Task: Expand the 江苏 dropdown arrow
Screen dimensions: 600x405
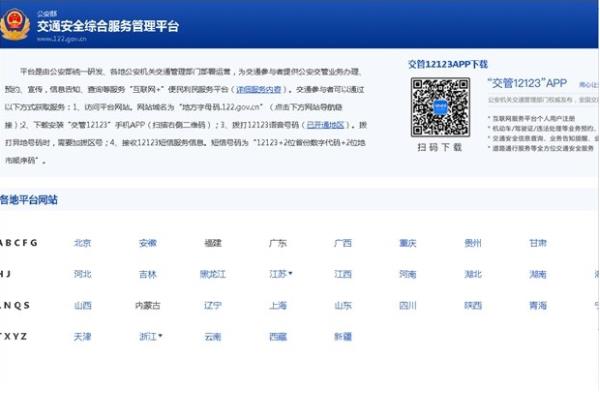Action: pos(291,273)
